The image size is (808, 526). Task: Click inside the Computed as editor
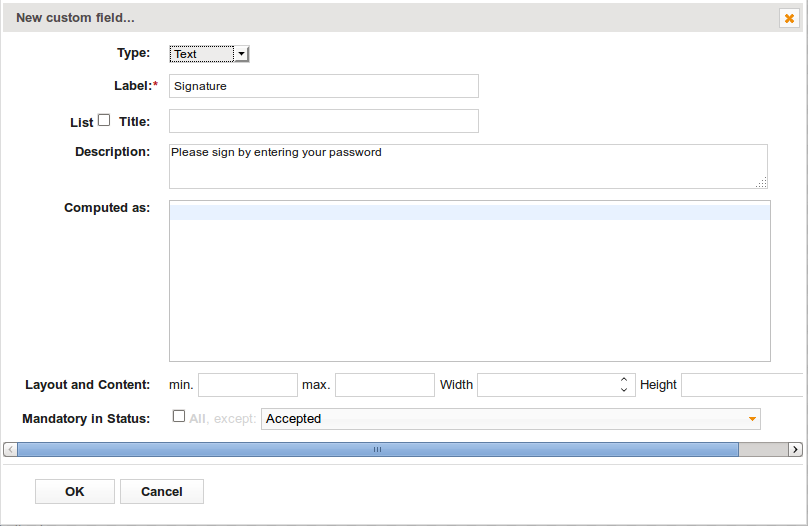point(470,281)
